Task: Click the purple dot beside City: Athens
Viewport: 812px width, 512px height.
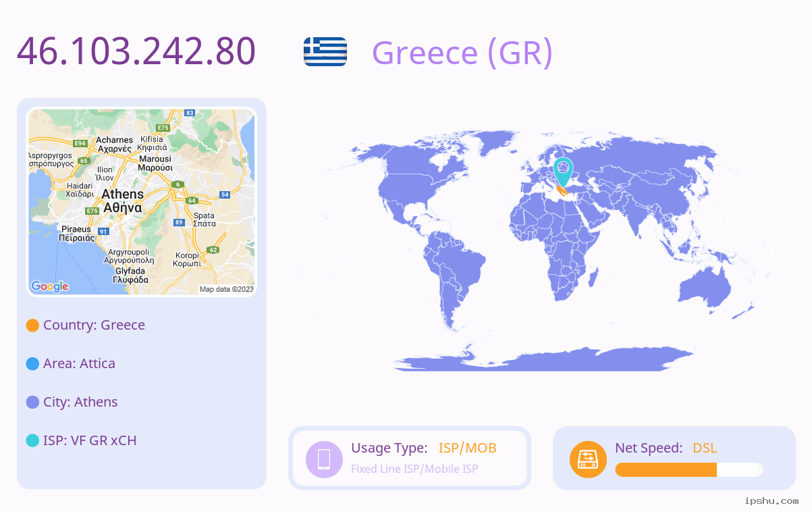Action: 32,402
